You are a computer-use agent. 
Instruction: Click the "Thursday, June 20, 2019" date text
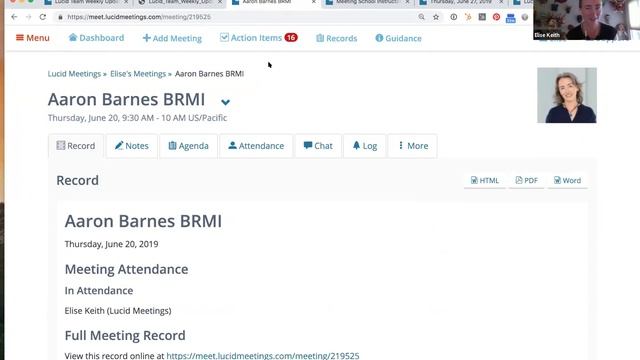coord(111,244)
